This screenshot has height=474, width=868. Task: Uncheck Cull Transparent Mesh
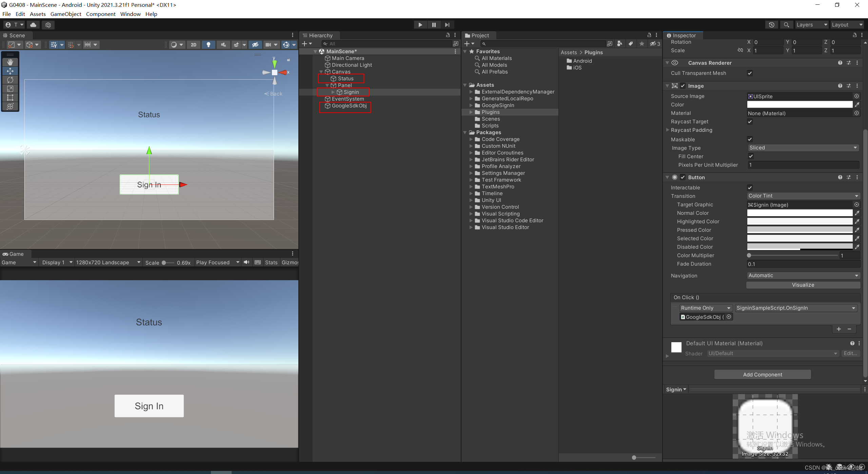pyautogui.click(x=750, y=73)
